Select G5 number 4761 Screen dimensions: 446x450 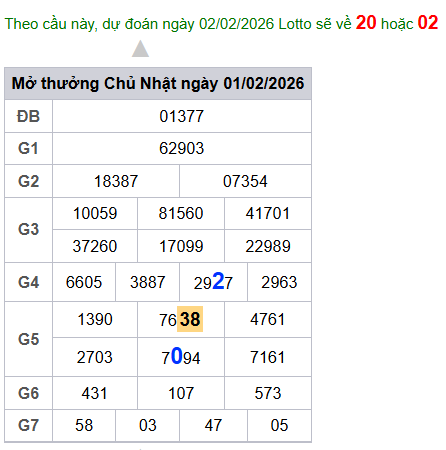(x=268, y=319)
